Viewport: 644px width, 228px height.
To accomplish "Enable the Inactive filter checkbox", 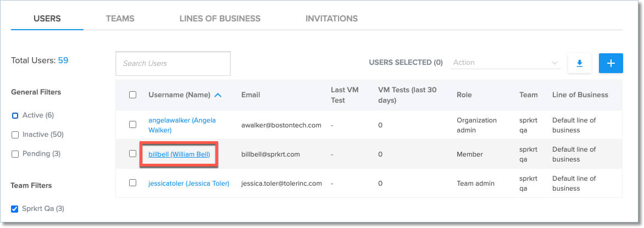I will [x=15, y=135].
